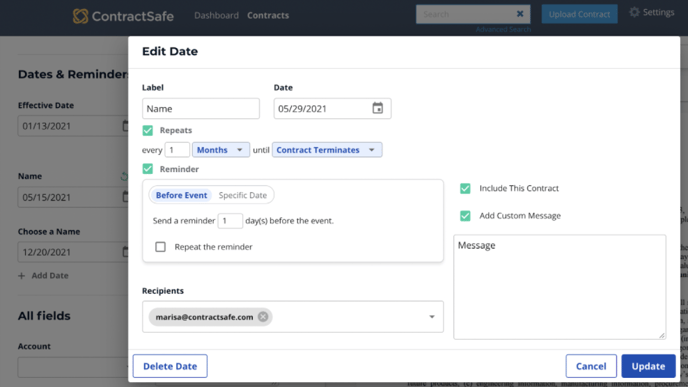Click the reminder days-before number field
The height and width of the screenshot is (387, 688).
pos(230,221)
